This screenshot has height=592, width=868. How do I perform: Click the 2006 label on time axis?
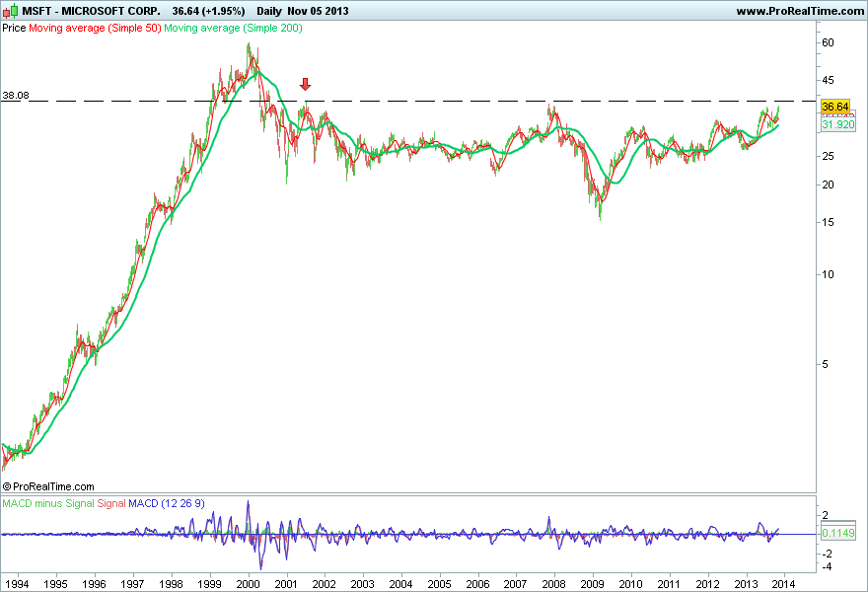[477, 584]
